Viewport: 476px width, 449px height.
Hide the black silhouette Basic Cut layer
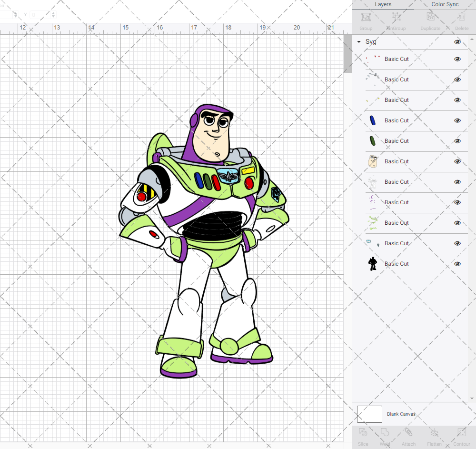pyautogui.click(x=457, y=264)
